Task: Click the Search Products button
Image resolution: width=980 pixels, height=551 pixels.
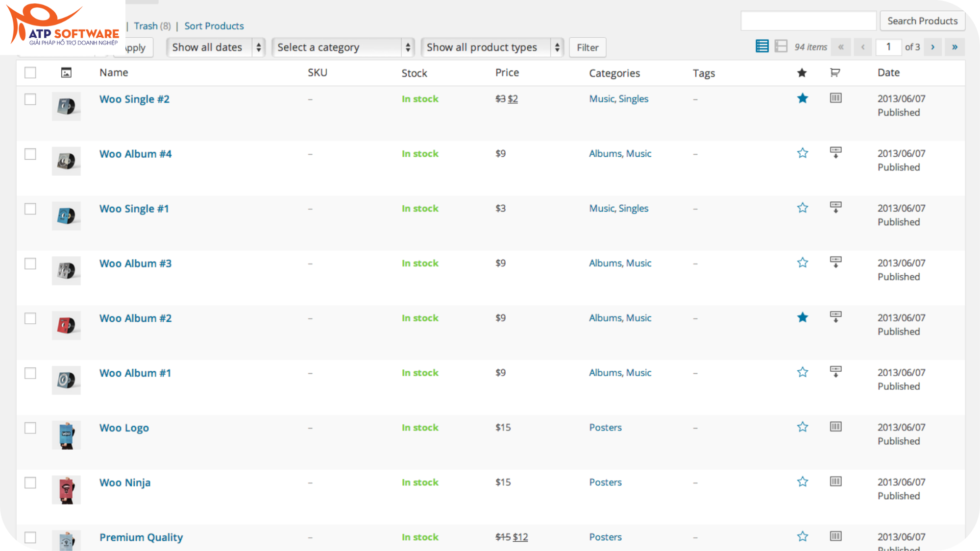Action: pos(922,21)
